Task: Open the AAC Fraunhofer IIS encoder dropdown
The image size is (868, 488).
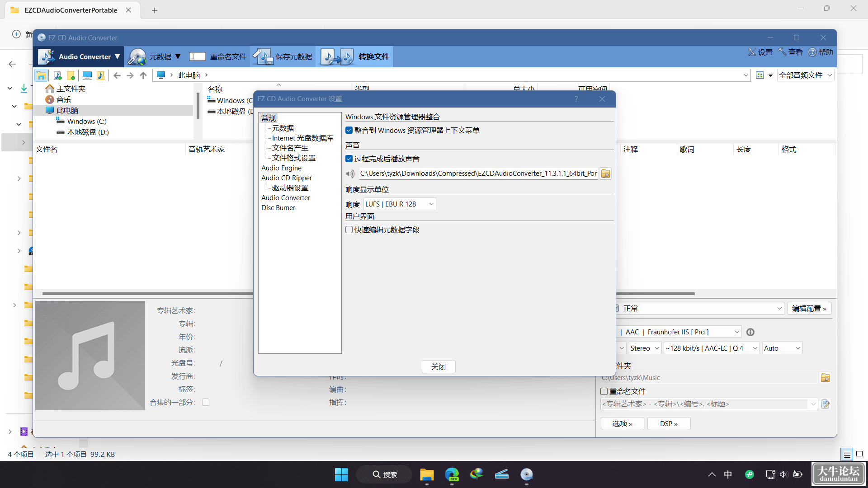Action: [678, 332]
